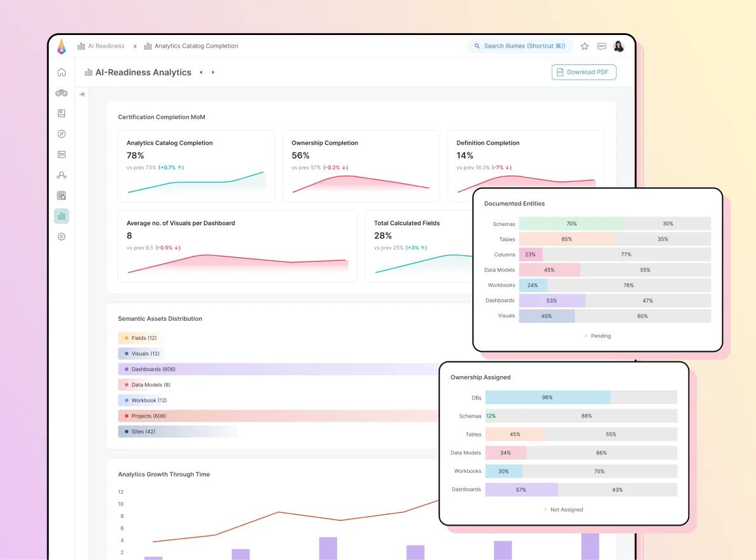
Task: Open the binoculars icon in the sidebar
Action: pos(62,93)
